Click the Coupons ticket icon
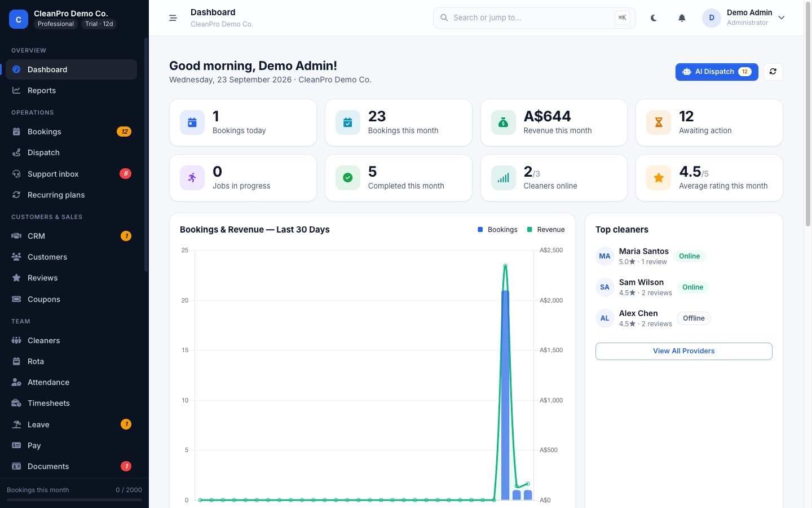 (x=16, y=299)
